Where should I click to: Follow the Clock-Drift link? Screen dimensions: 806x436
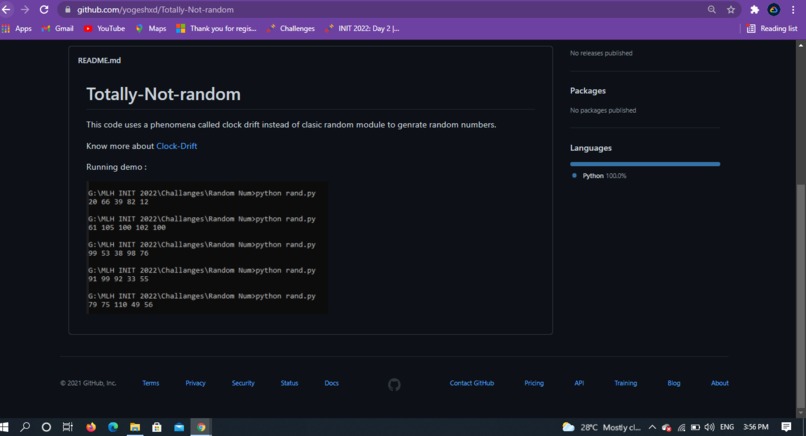(x=176, y=146)
